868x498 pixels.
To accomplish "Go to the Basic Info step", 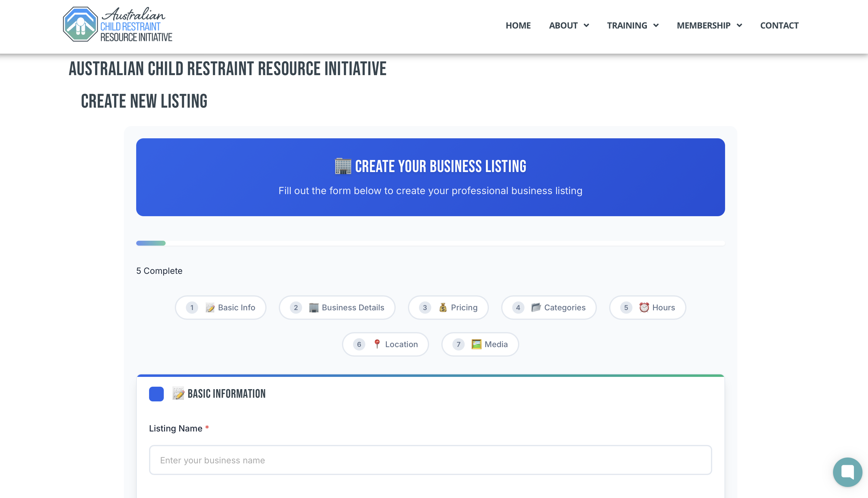I will pos(221,308).
